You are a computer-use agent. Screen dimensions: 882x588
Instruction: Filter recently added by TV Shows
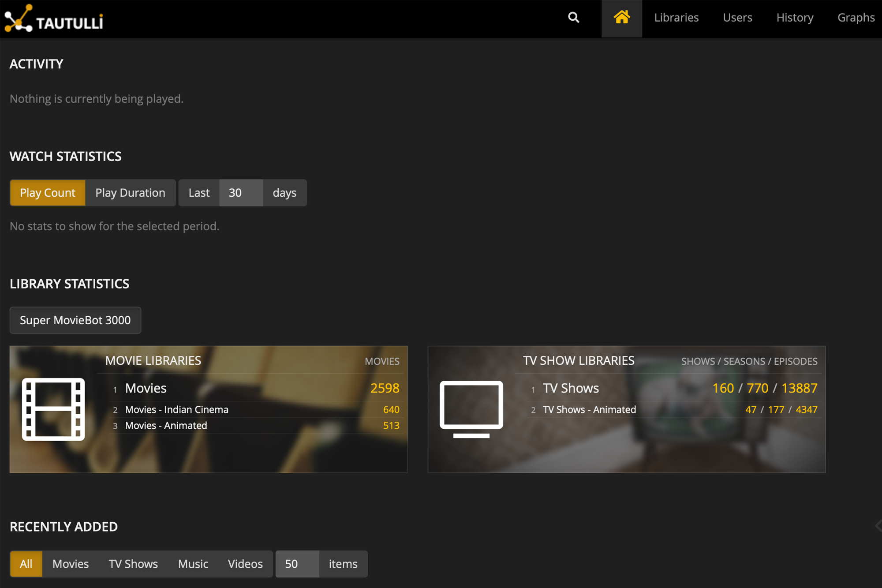coord(133,564)
